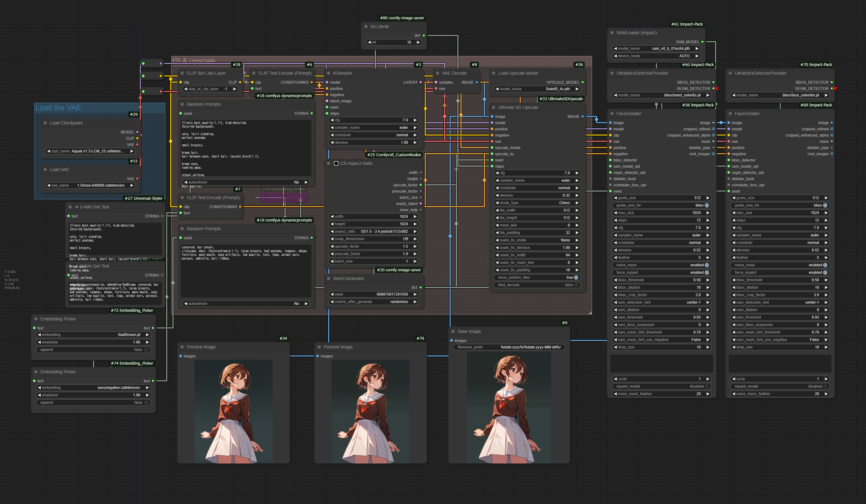Collapse the KSampler node via its title dot

pyautogui.click(x=328, y=73)
